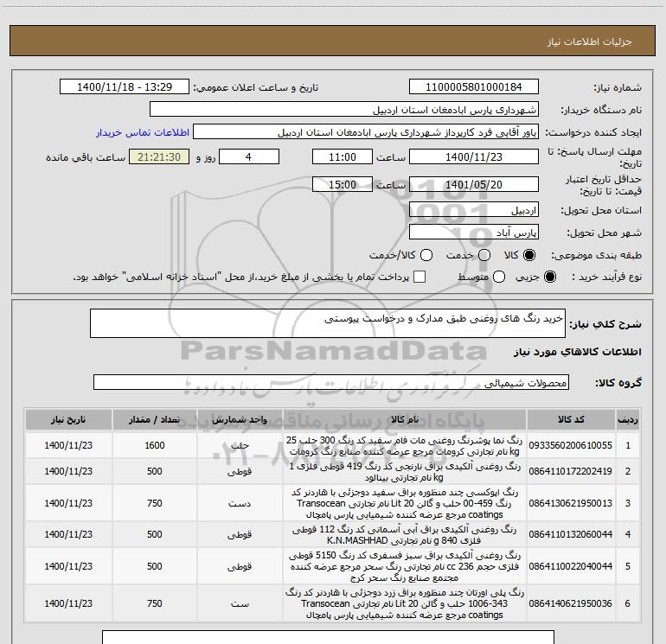666x644 pixels.
Task: Click the کد کالا column header
Action: click(x=571, y=420)
